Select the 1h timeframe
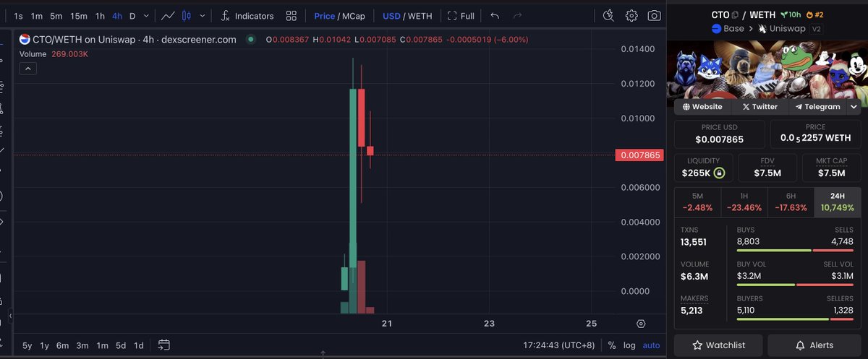Image resolution: width=868 pixels, height=359 pixels. pos(100,16)
